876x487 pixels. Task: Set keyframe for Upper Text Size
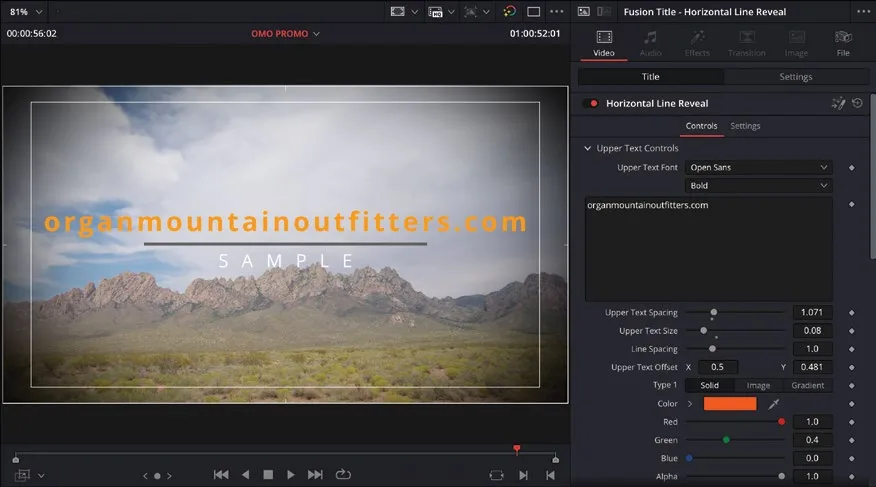851,331
